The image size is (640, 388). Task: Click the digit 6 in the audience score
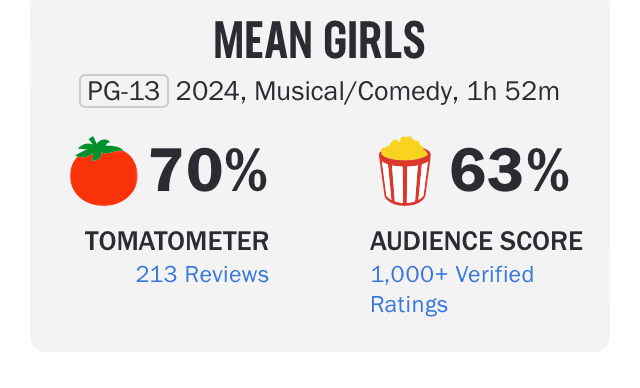point(468,171)
